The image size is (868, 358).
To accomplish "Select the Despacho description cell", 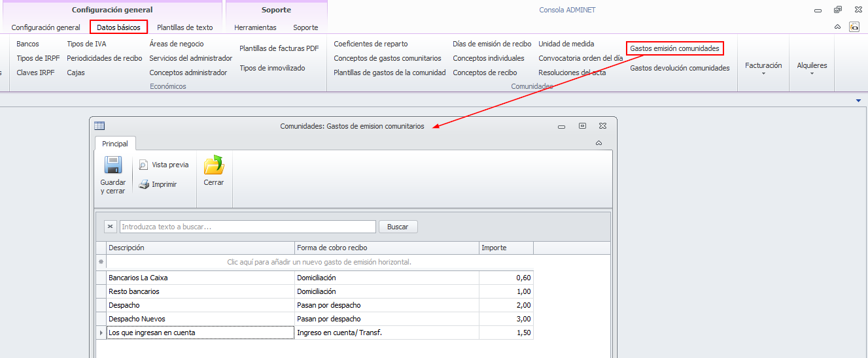I will pos(200,305).
